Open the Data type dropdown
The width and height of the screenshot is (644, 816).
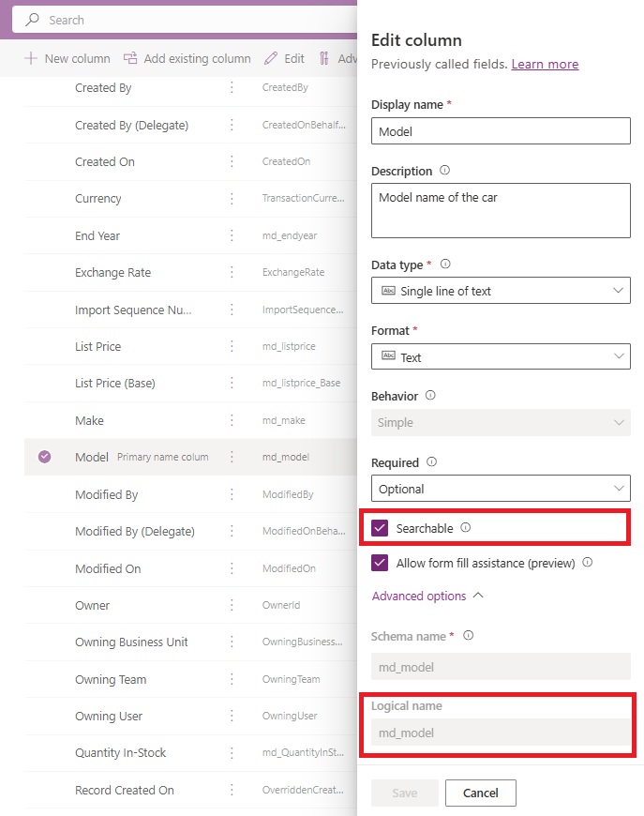click(x=501, y=291)
